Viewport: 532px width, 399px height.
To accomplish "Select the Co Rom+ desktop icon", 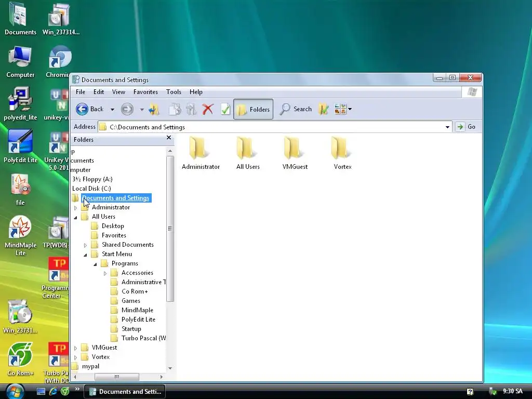I will click(x=20, y=360).
